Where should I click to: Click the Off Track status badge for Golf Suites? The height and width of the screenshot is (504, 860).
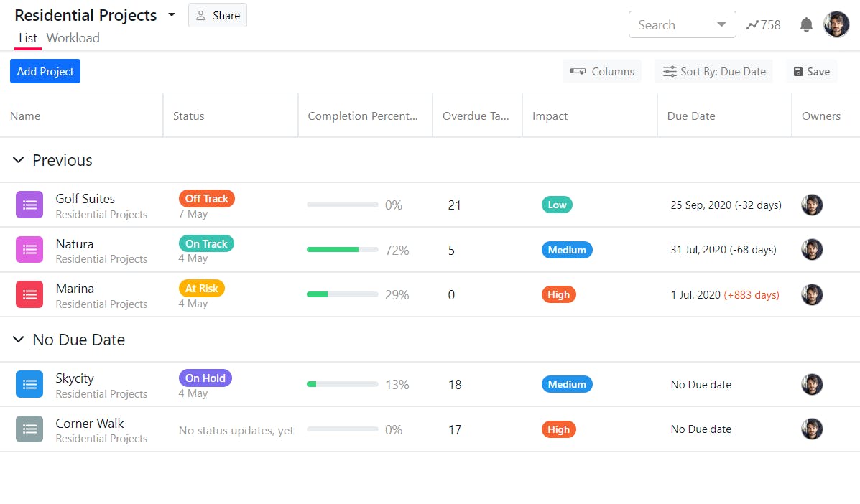206,199
